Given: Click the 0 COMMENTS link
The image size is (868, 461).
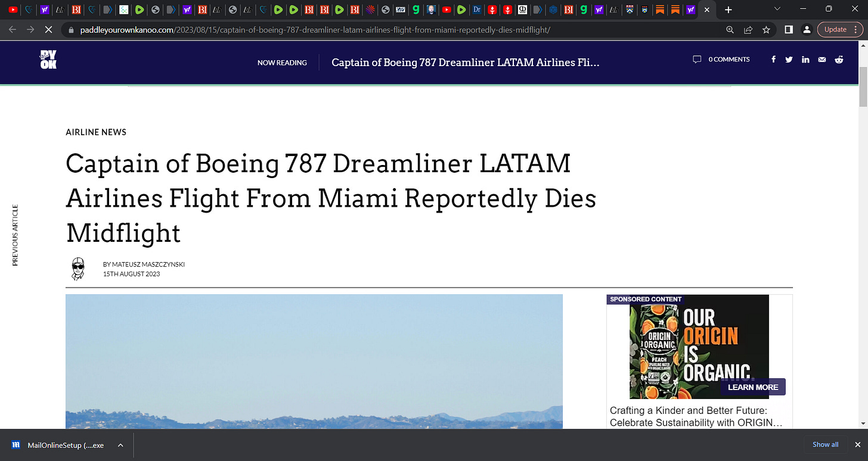Looking at the screenshot, I should point(729,60).
